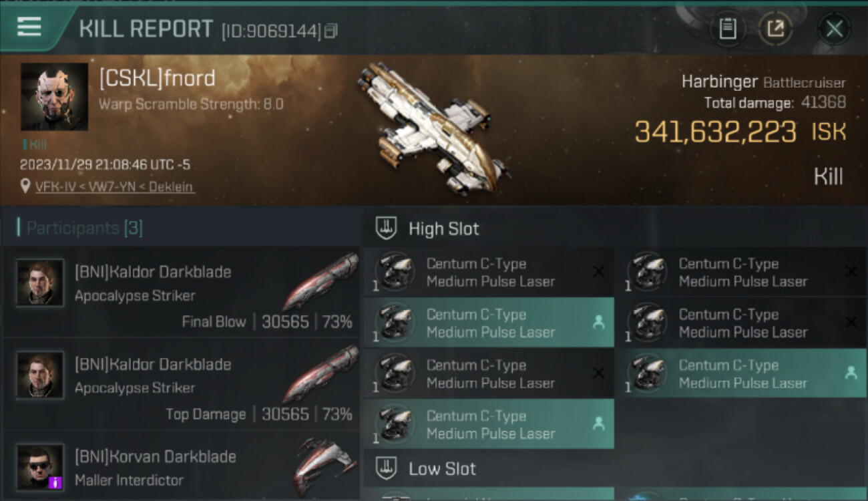Open the VFK-IV location link
The height and width of the screenshot is (501, 868).
coord(115,187)
